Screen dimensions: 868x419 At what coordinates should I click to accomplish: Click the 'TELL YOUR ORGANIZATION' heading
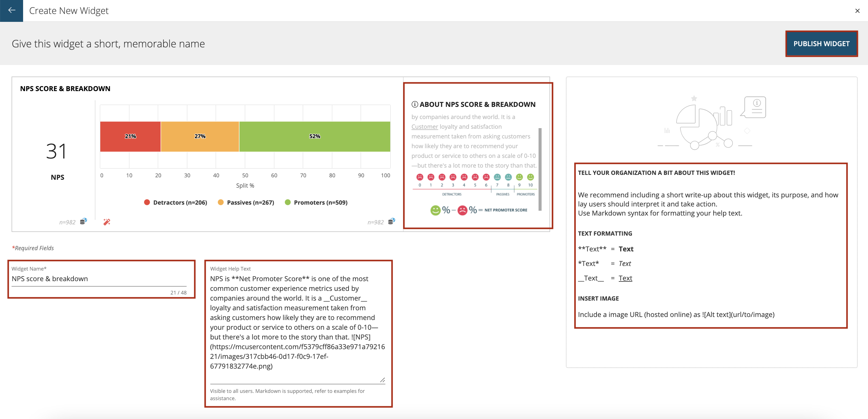[x=656, y=173]
